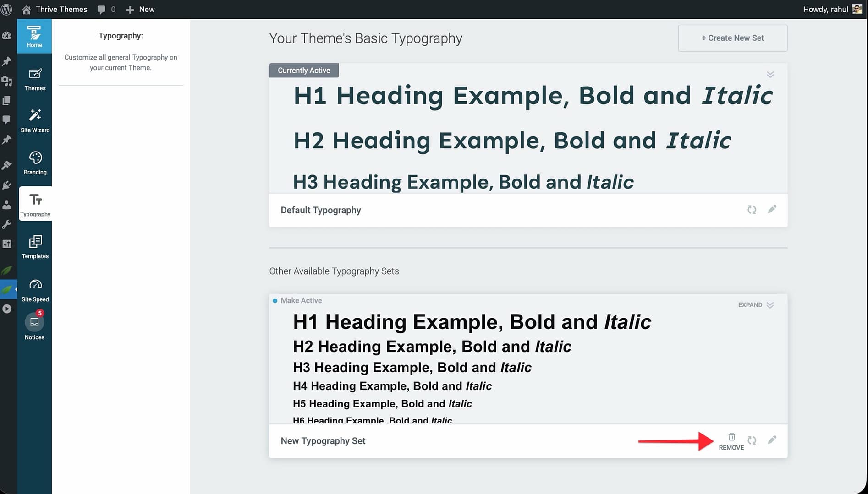Viewport: 868px width, 494px height.
Task: Click Howdy, rahul profile avatar
Action: click(x=857, y=9)
